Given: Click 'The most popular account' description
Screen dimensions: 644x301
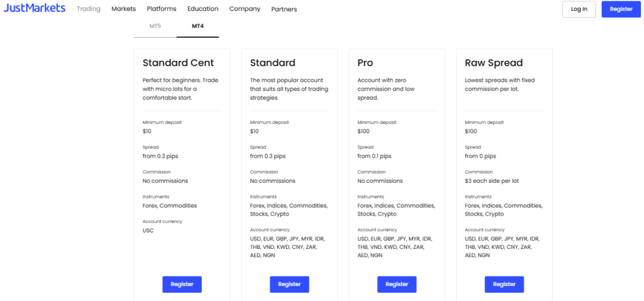Looking at the screenshot, I should tap(289, 89).
